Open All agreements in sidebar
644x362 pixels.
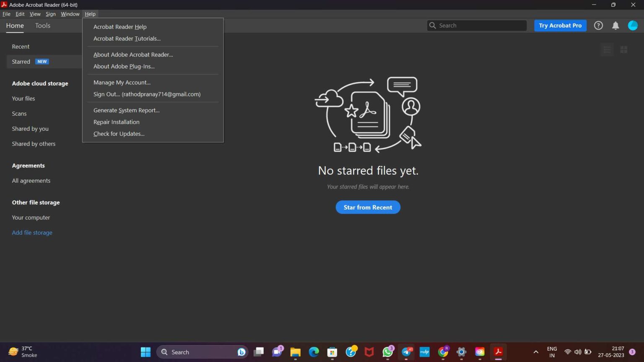tap(31, 181)
